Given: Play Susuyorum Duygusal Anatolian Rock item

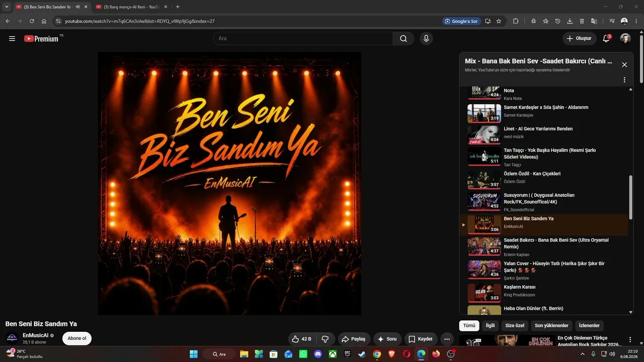Looking at the screenshot, I should pyautogui.click(x=545, y=202).
